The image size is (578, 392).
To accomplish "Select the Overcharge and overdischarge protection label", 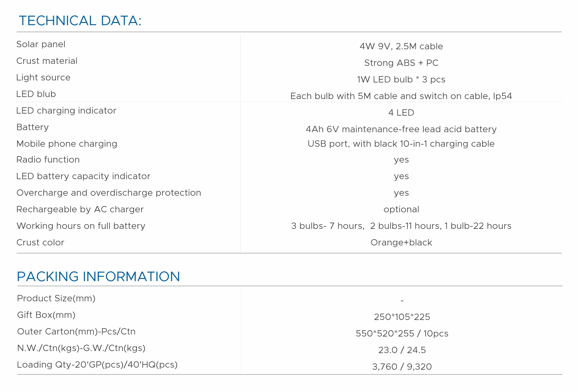I will [109, 193].
